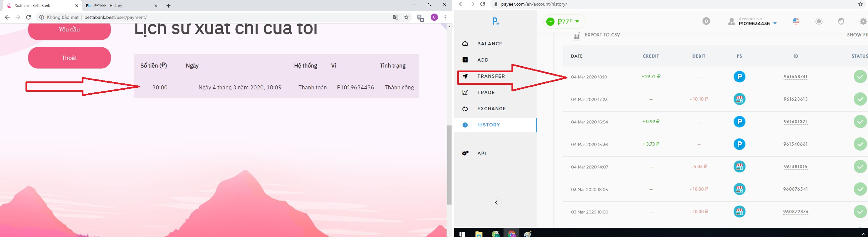
Task: Go back in Payeer browser window
Action: pyautogui.click(x=461, y=4)
